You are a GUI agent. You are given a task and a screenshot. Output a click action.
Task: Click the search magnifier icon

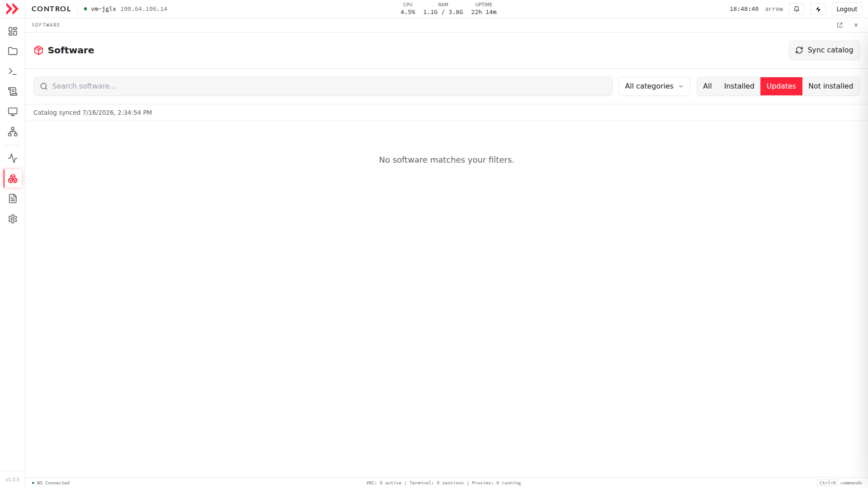44,86
